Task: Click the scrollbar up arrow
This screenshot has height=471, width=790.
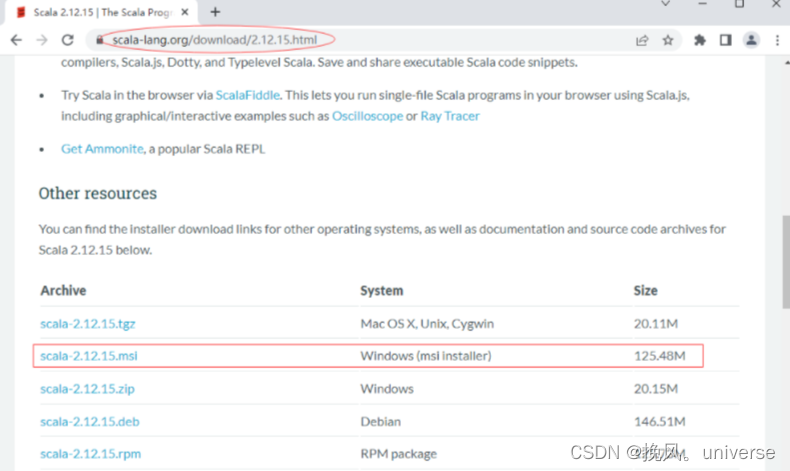Action: coord(786,63)
